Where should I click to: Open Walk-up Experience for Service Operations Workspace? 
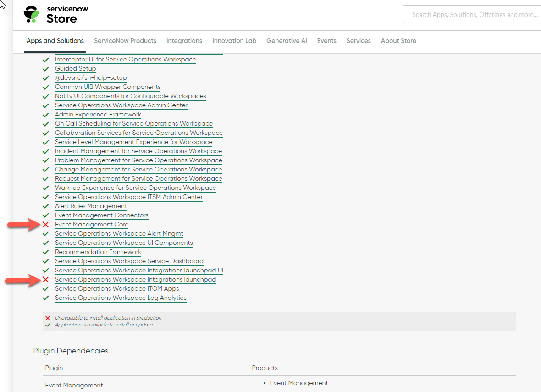point(136,188)
